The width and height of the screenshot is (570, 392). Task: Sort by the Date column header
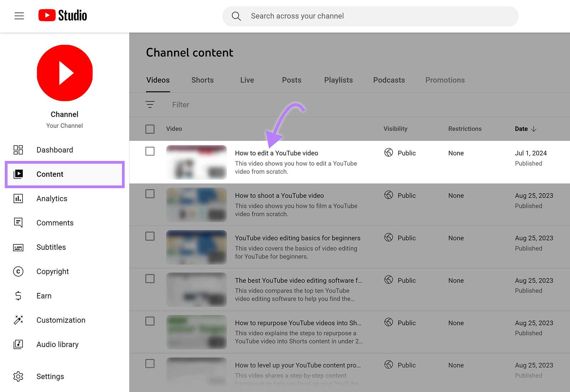coord(521,129)
